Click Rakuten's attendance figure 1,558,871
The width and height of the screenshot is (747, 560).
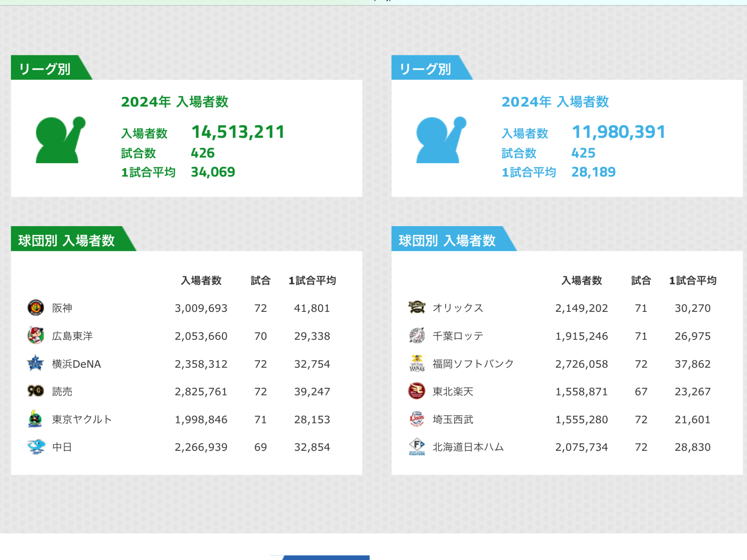(582, 392)
